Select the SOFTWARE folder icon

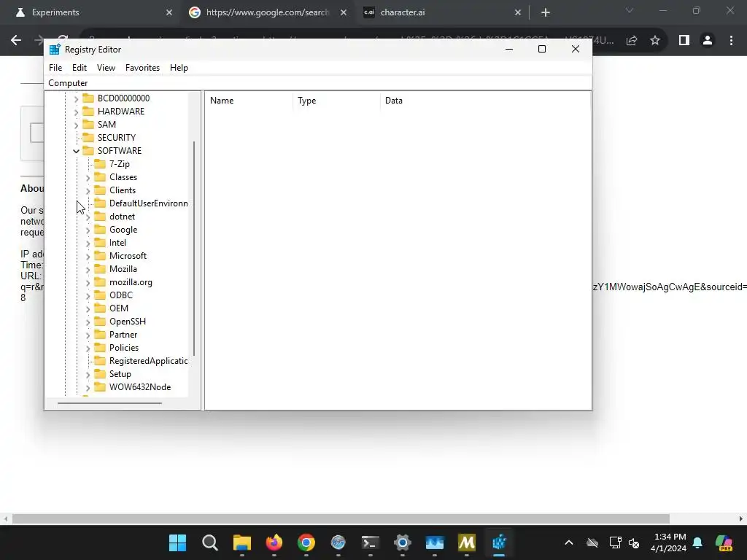tap(88, 151)
